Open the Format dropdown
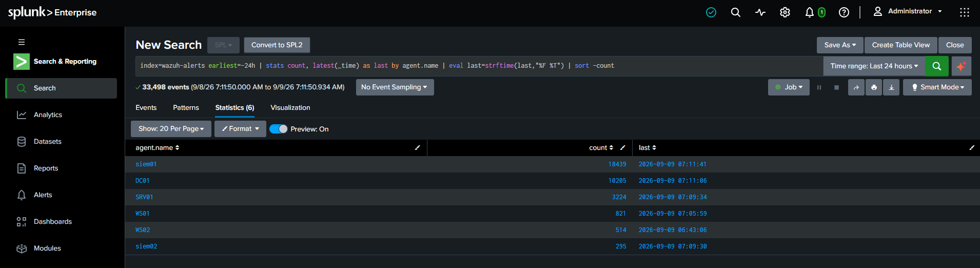Image resolution: width=980 pixels, height=268 pixels. (x=240, y=129)
